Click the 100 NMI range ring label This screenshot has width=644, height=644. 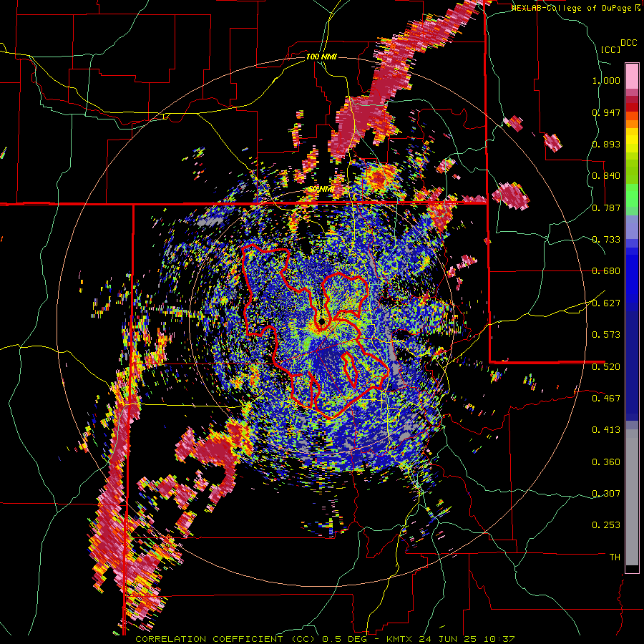coord(321,57)
